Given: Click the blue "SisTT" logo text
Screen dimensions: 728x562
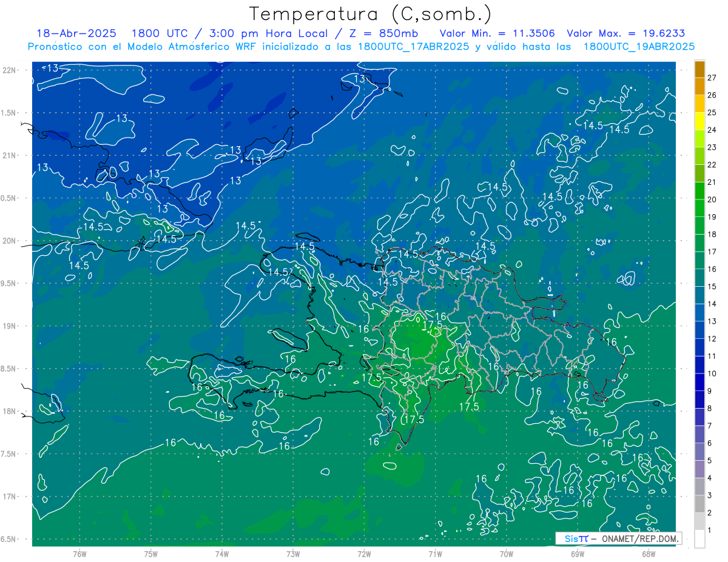Looking at the screenshot, I should tap(576, 538).
